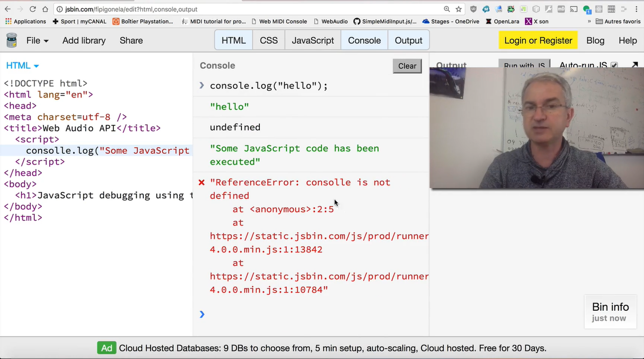Clear the console output
Screen dimensions: 644x359
407,66
